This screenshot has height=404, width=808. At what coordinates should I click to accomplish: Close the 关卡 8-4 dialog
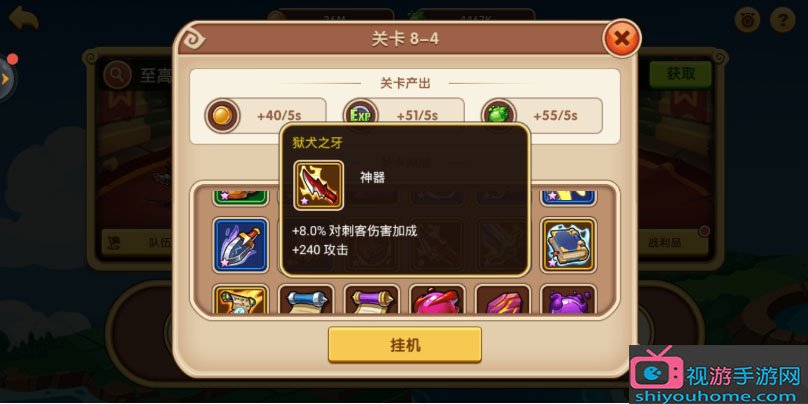621,38
